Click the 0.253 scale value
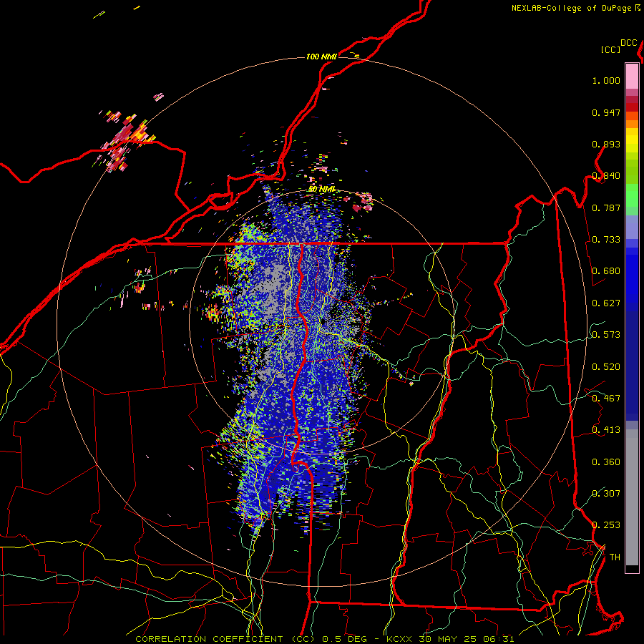Viewport: 644px width, 644px height. [606, 525]
